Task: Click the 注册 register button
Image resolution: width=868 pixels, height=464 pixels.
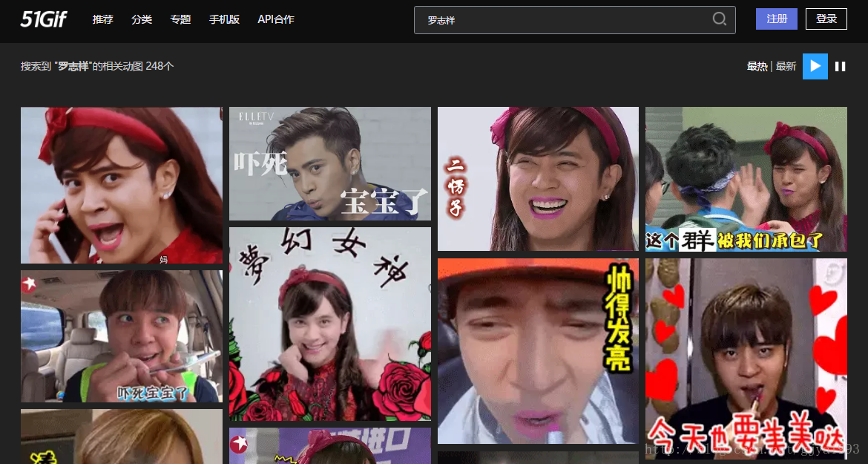Action: click(x=777, y=19)
